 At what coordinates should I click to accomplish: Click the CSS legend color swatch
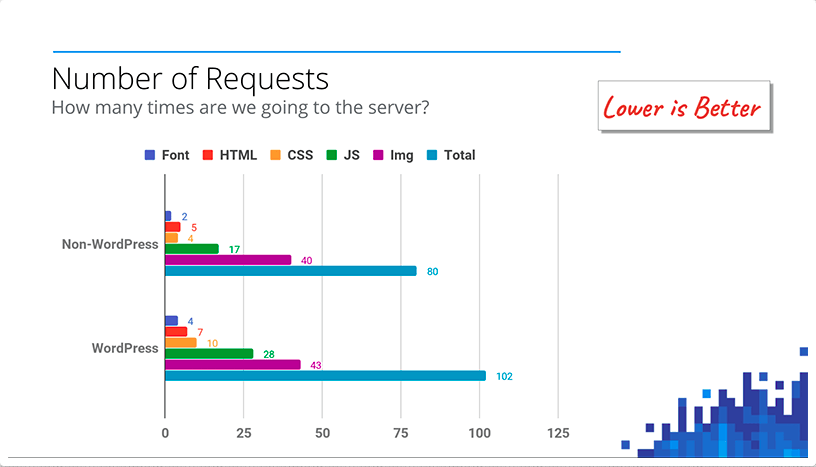point(275,155)
